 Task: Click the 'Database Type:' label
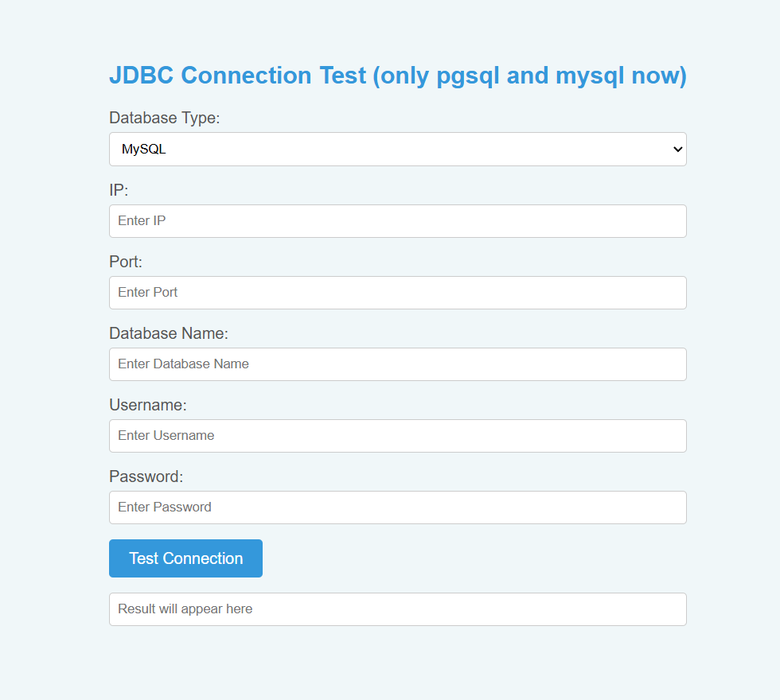(x=164, y=118)
